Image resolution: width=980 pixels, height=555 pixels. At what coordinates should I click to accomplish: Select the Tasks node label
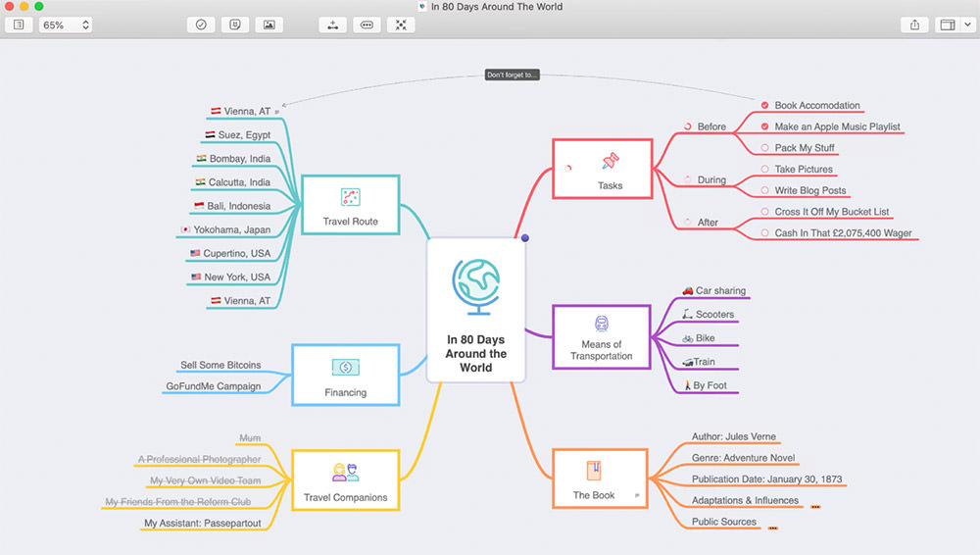pos(610,186)
